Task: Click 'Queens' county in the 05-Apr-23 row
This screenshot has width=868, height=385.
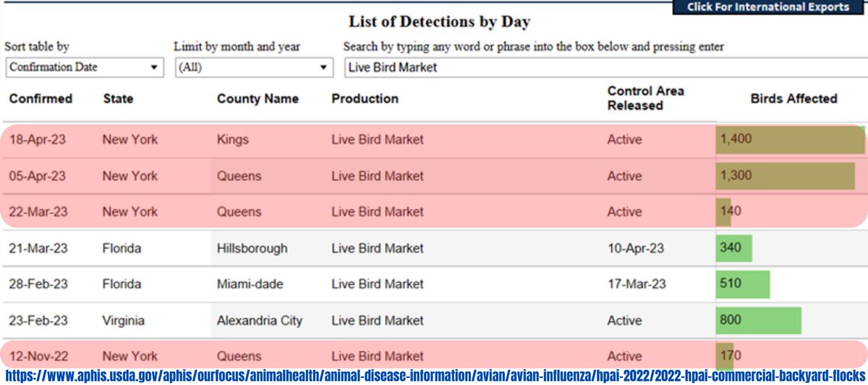Action: [x=239, y=175]
